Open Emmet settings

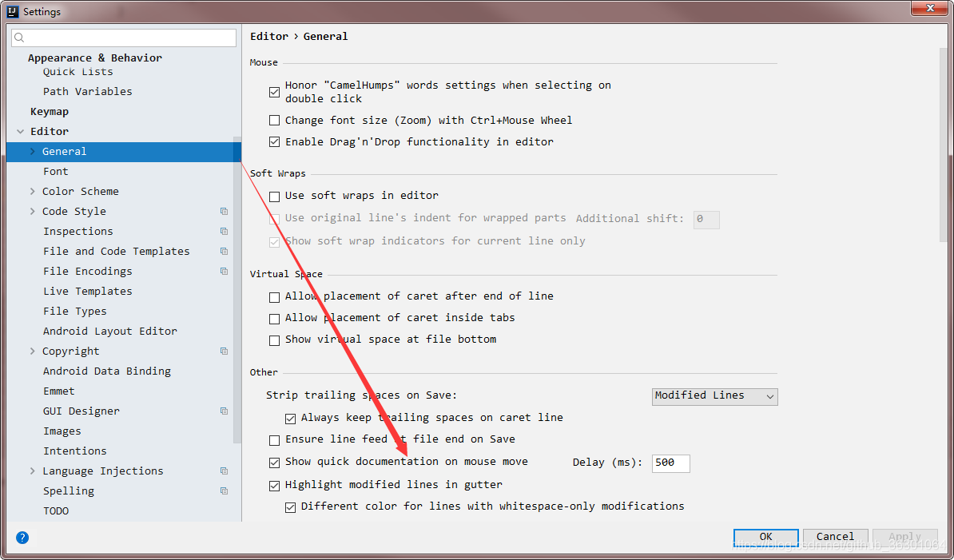[x=59, y=391]
